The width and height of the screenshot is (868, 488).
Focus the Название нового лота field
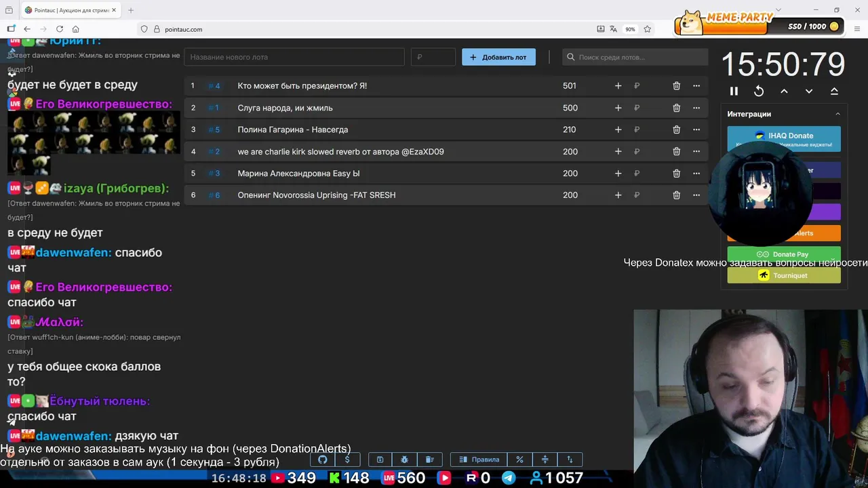pos(294,57)
